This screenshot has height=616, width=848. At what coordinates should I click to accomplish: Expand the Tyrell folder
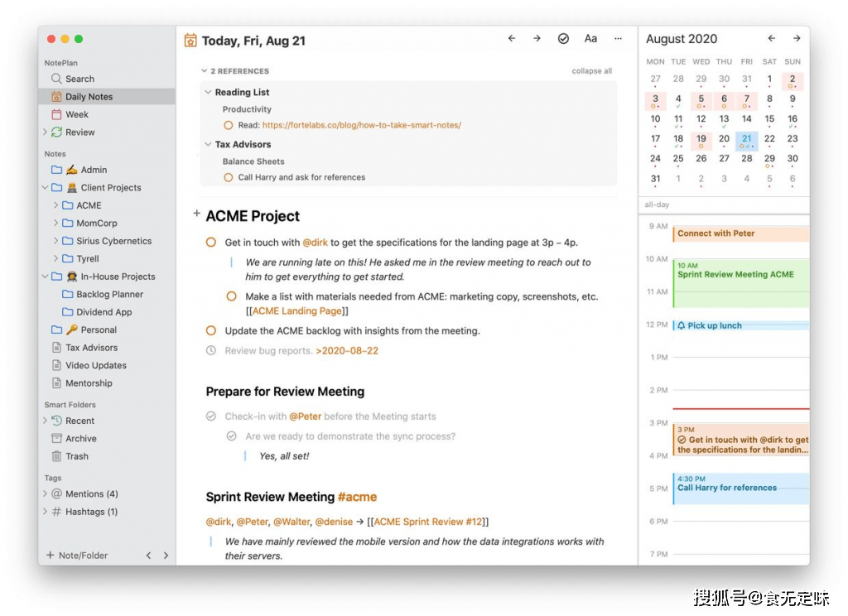point(55,258)
